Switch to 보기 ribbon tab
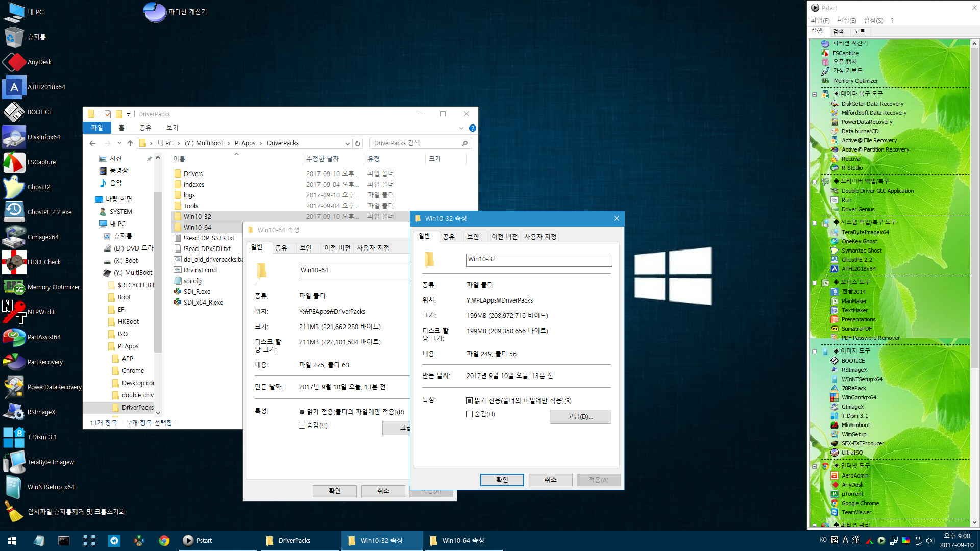Image resolution: width=980 pixels, height=551 pixels. point(173,128)
